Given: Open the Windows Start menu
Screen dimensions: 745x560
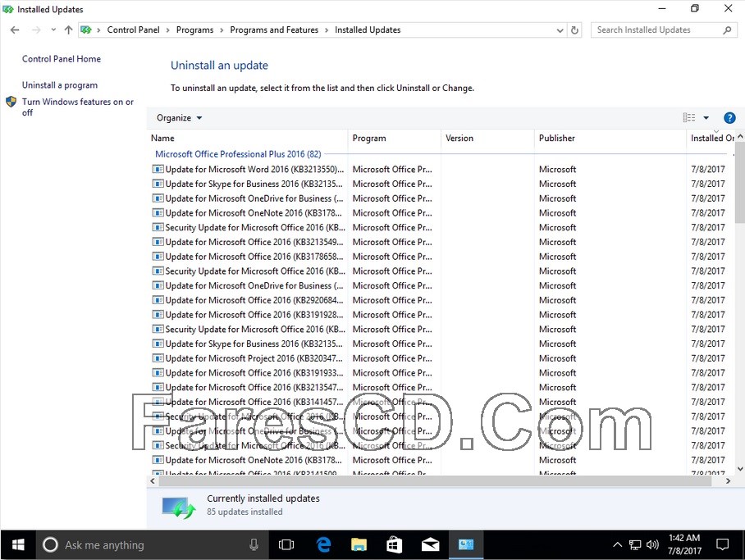Looking at the screenshot, I should [18, 544].
